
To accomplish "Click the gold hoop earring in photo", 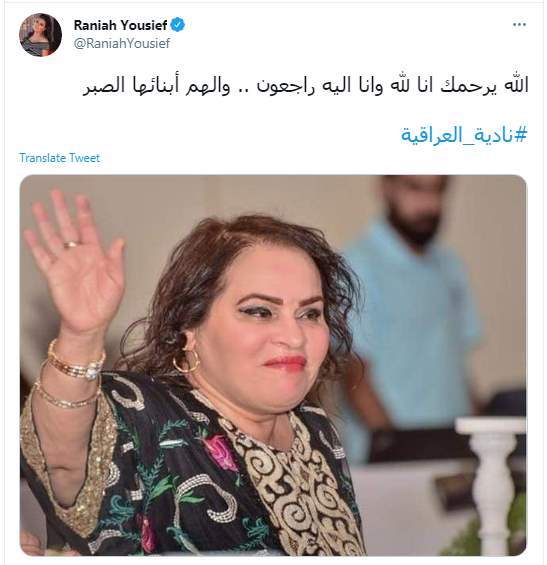I will [186, 361].
